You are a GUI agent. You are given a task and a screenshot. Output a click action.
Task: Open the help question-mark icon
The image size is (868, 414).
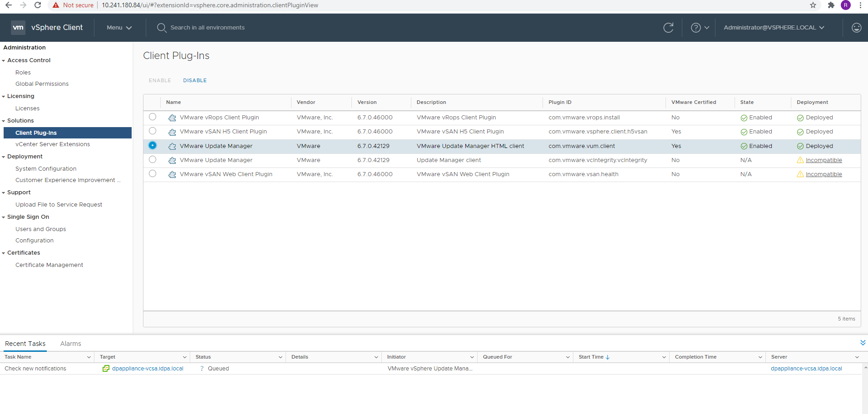[696, 27]
